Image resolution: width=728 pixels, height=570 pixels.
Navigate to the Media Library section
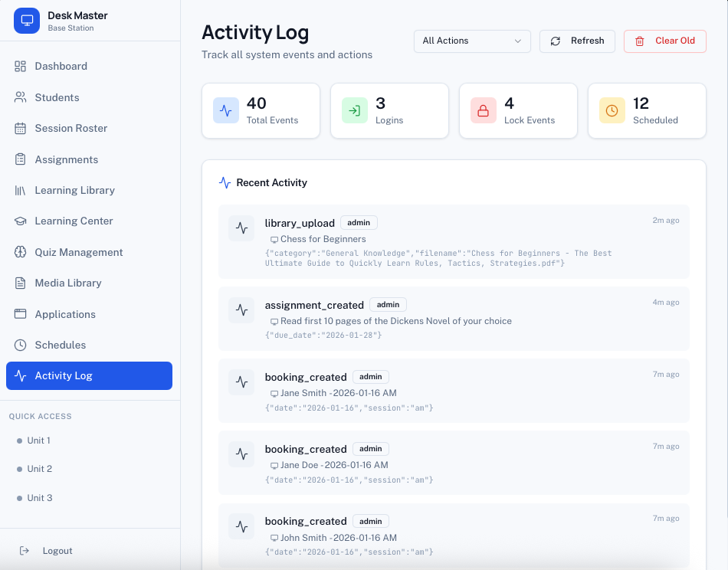(67, 283)
